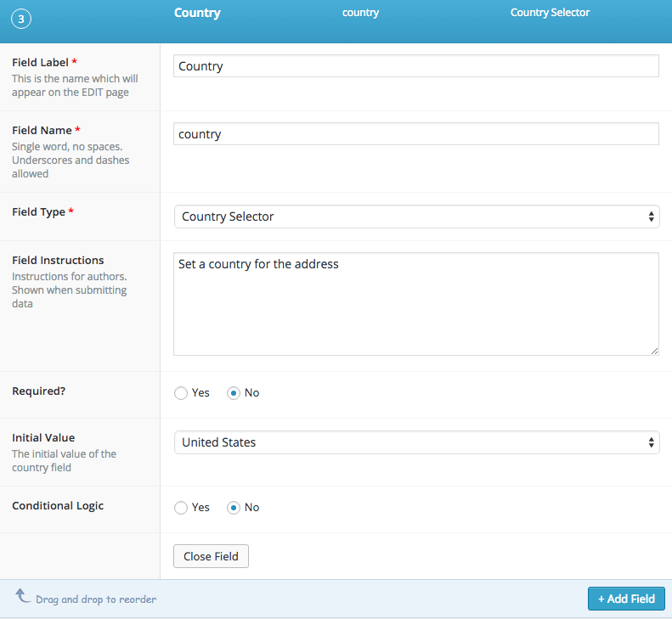Click into the Field Name input box
Screen dimensions: 672x619
point(416,134)
